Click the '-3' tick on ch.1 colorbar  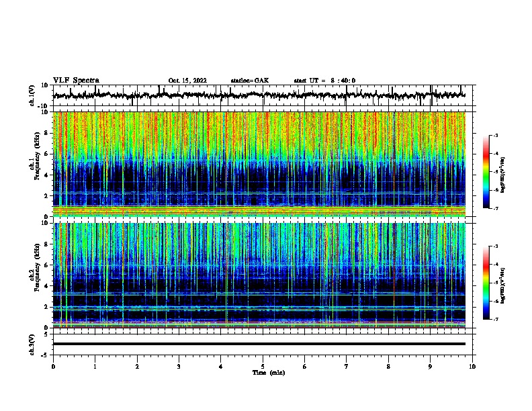(x=496, y=136)
